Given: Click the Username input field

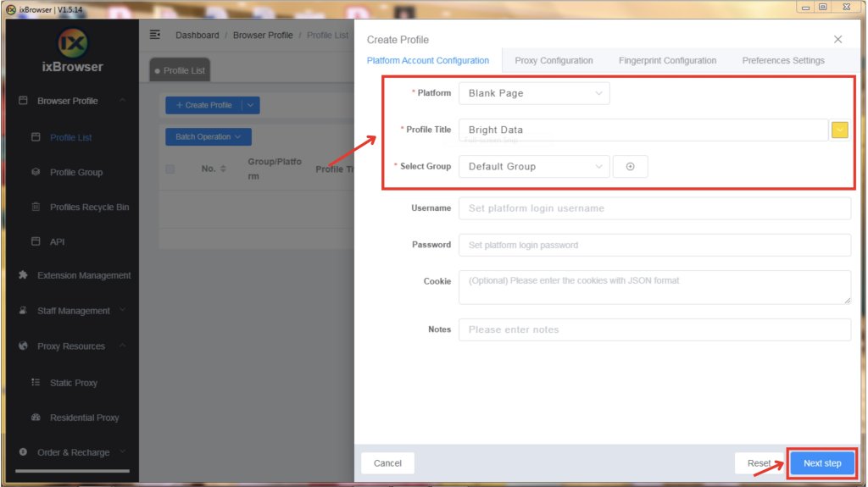Looking at the screenshot, I should (x=654, y=208).
